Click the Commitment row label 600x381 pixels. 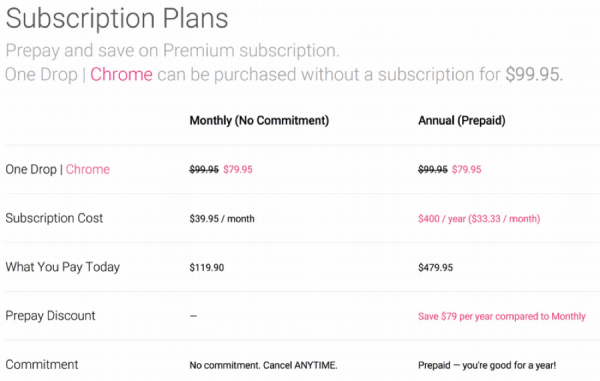coord(42,365)
